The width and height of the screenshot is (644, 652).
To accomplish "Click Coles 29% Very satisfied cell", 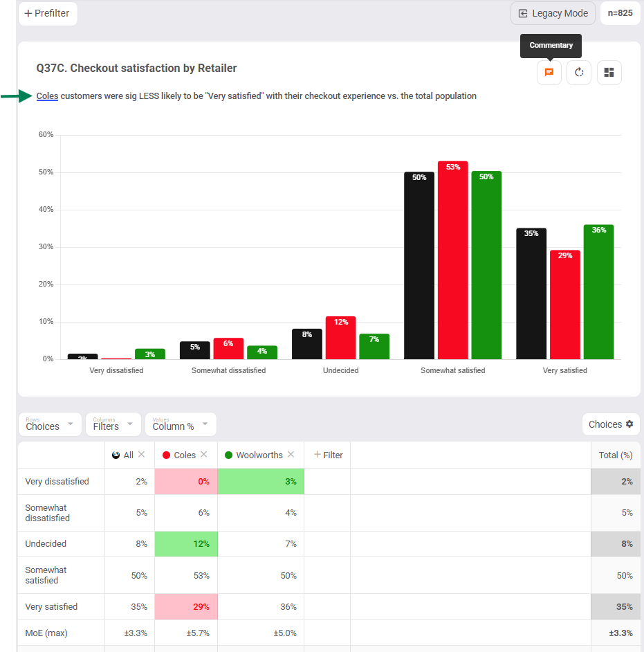I will (186, 607).
